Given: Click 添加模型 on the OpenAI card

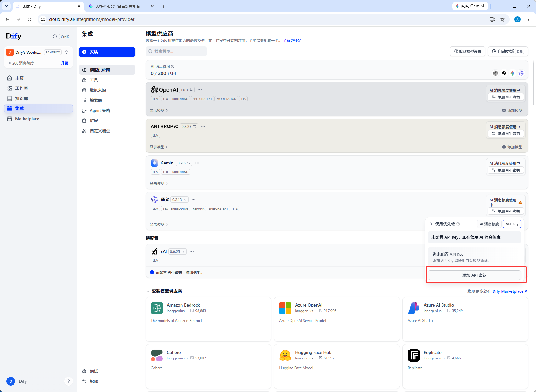Looking at the screenshot, I should click(x=512, y=110).
